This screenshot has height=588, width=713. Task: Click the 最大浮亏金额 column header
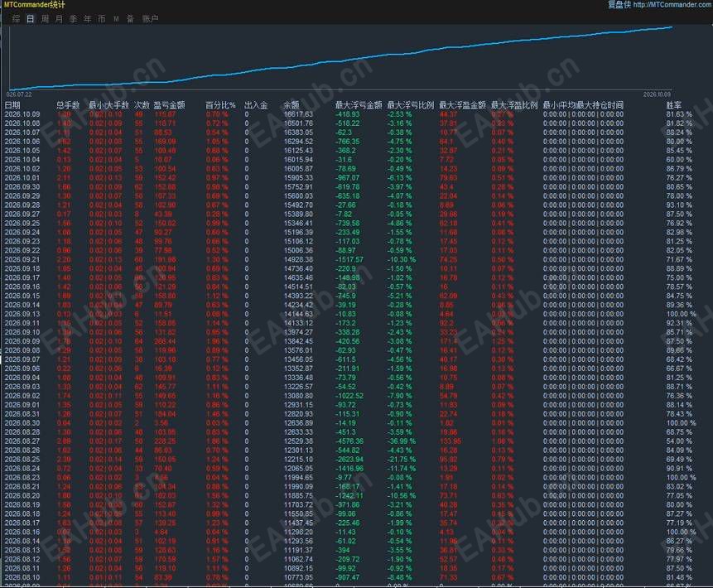coord(359,105)
